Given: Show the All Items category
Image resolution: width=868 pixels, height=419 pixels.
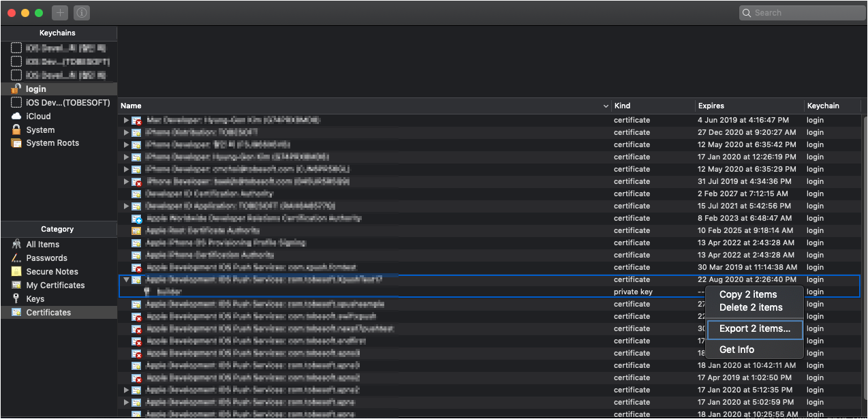Looking at the screenshot, I should pos(42,245).
